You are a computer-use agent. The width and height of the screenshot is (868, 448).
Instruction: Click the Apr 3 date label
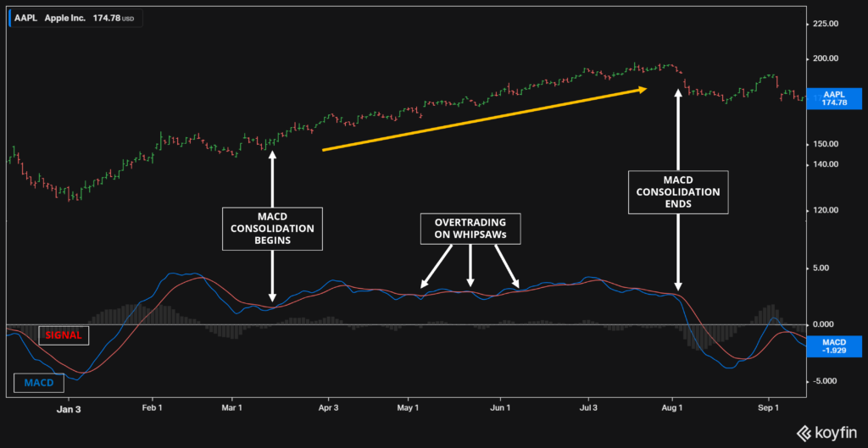click(329, 407)
